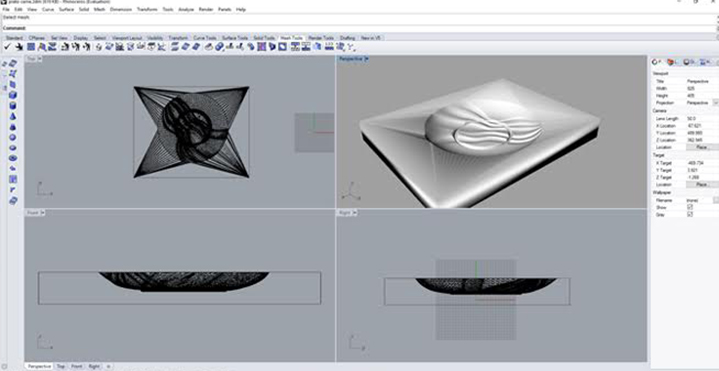719x371 pixels.
Task: Toggle the Wallpaper Gray checkbox
Action: 690,215
